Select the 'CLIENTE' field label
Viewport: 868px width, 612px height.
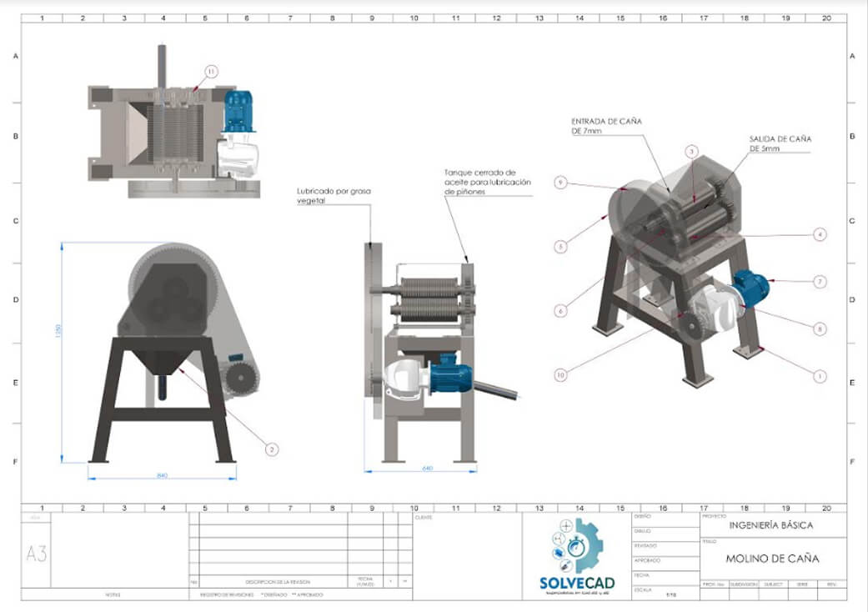pos(424,518)
